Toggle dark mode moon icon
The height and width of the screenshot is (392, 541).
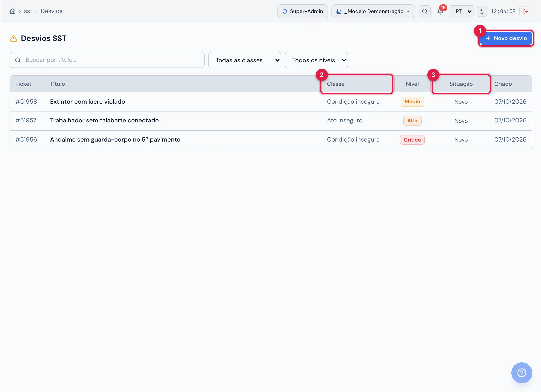coord(482,11)
